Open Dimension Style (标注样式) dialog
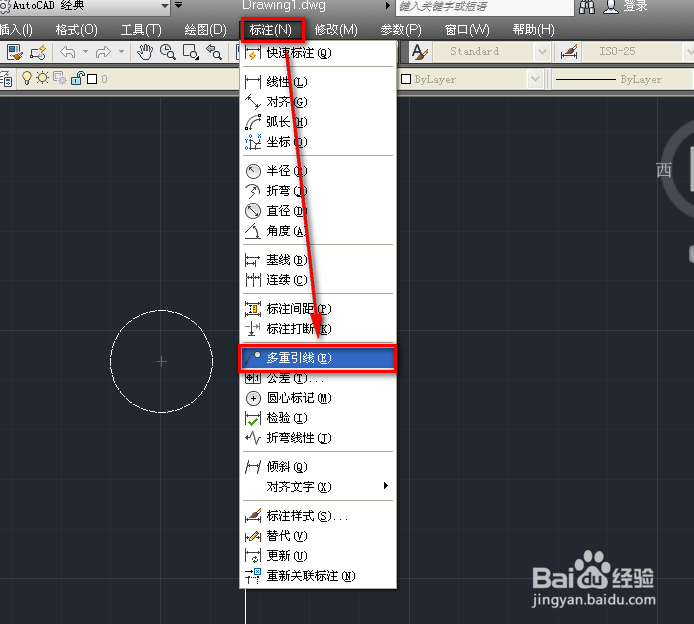The width and height of the screenshot is (694, 624). pos(318,516)
